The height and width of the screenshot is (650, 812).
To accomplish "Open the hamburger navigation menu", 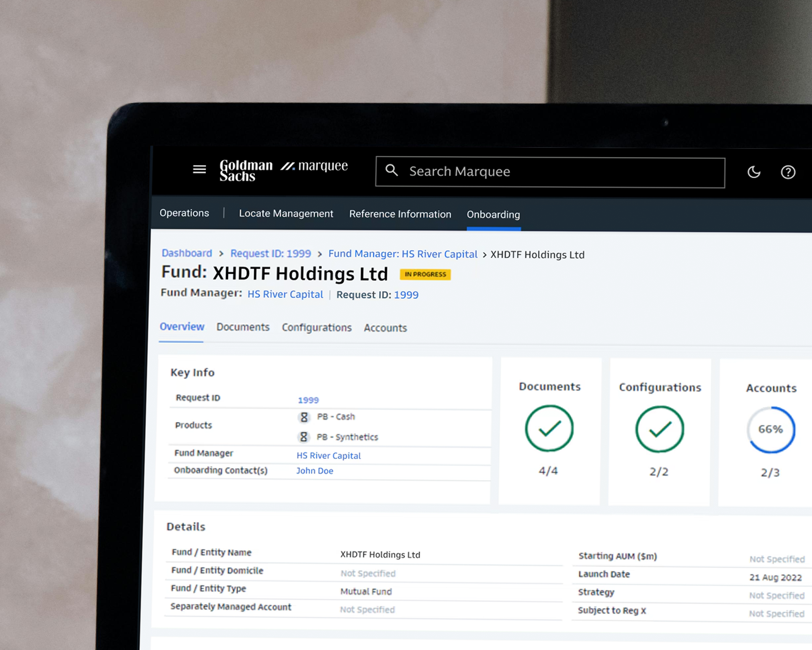I will click(199, 170).
